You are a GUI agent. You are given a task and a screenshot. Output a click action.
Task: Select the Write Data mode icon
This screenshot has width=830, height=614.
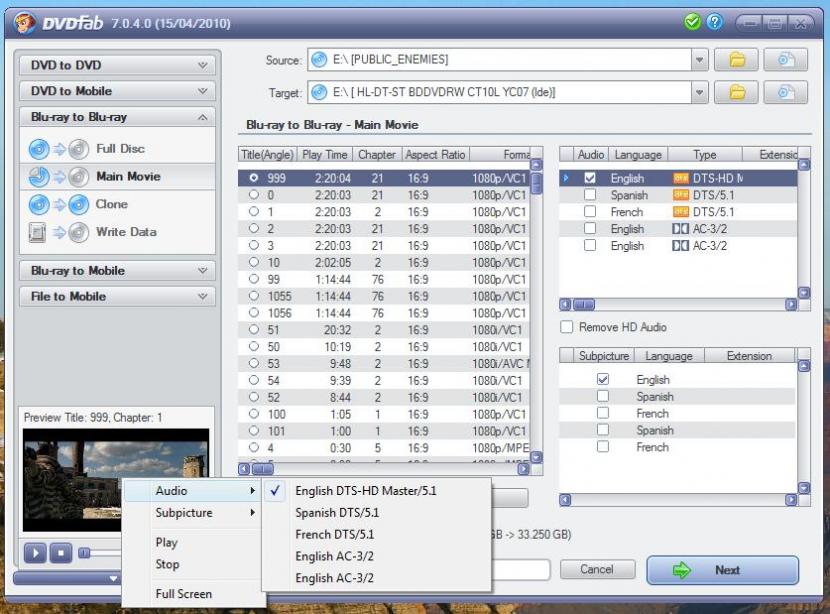[58, 232]
